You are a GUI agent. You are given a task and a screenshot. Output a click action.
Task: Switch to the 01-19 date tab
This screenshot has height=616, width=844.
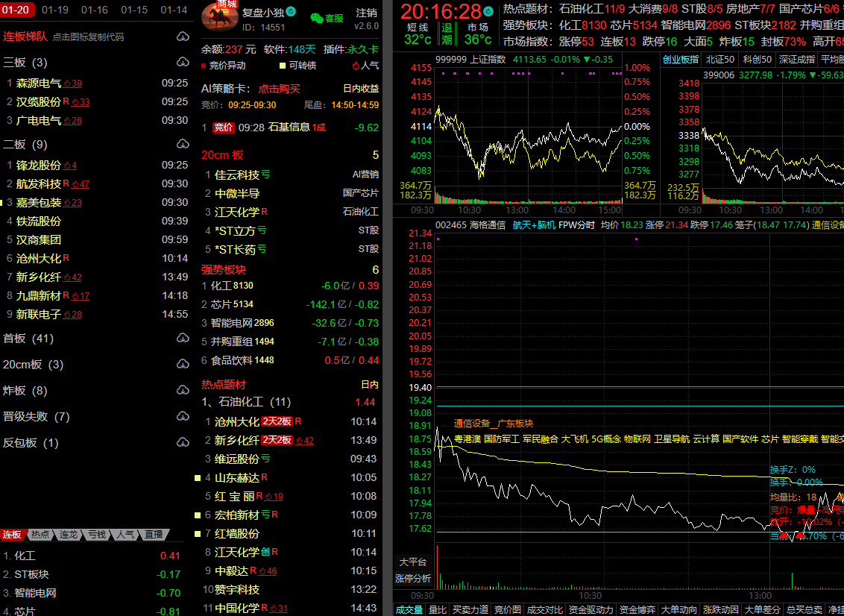(x=55, y=10)
